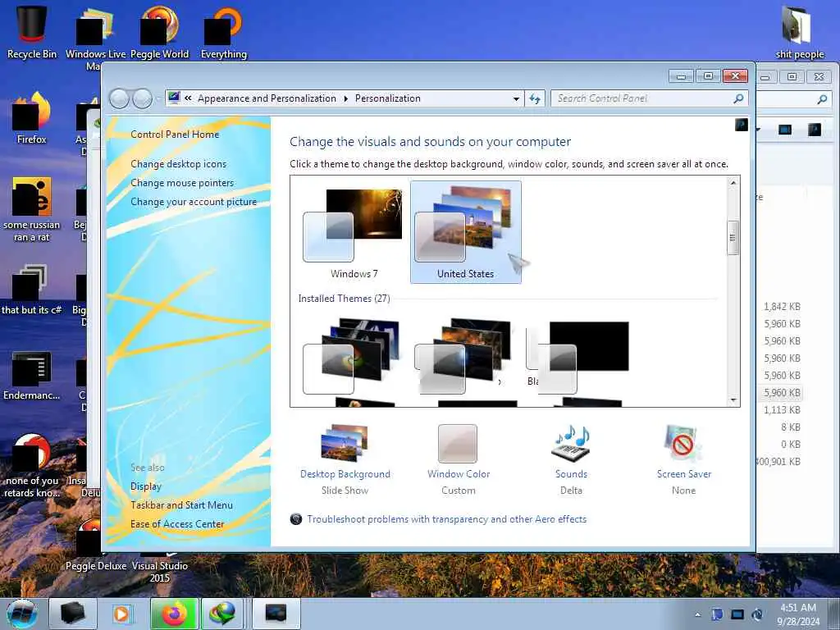Click the double-chevron before Appearance and Personalization

(x=188, y=98)
